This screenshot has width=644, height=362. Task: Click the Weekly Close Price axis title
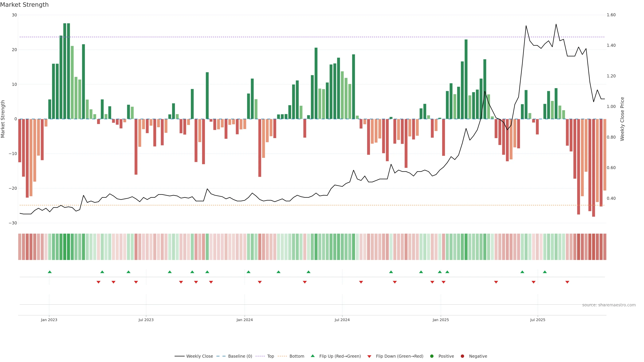[x=622, y=119]
